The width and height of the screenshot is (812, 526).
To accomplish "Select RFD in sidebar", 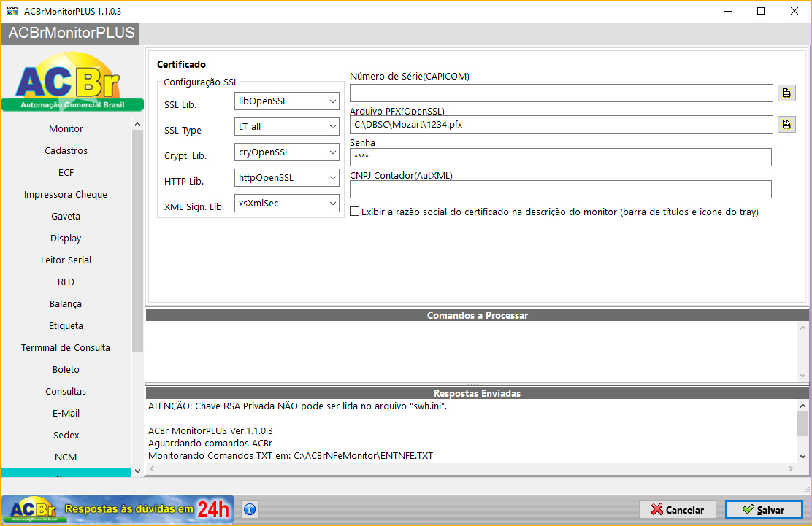I will [66, 282].
